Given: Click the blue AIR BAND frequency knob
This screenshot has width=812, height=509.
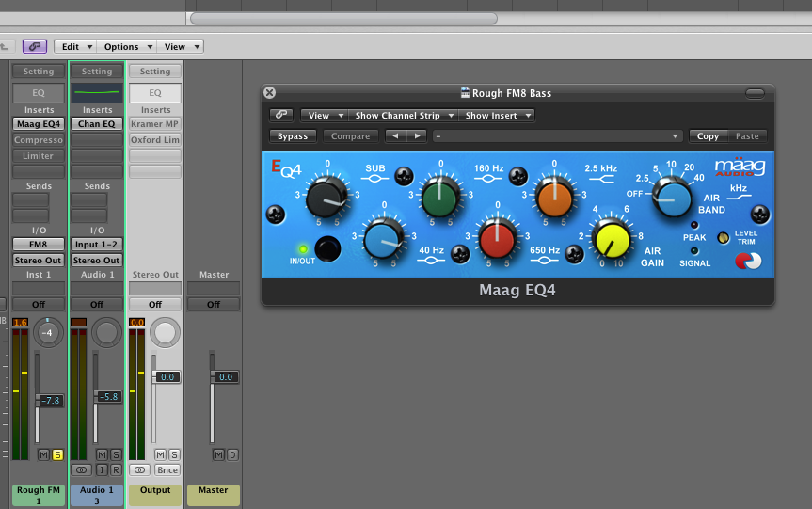Looking at the screenshot, I should click(x=672, y=199).
